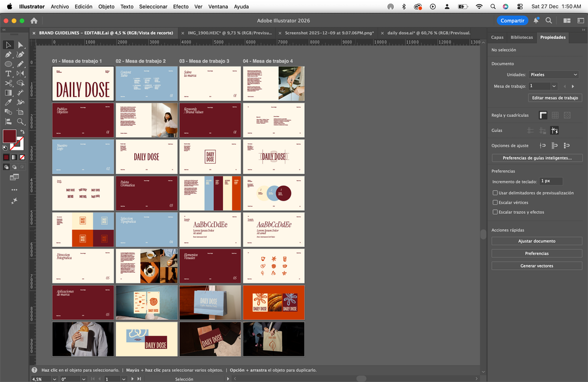Check the Escalar vértices option
The image size is (588, 382).
[495, 202]
